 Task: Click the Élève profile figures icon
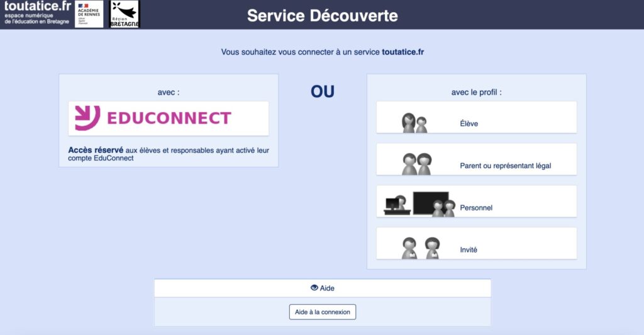coord(414,123)
